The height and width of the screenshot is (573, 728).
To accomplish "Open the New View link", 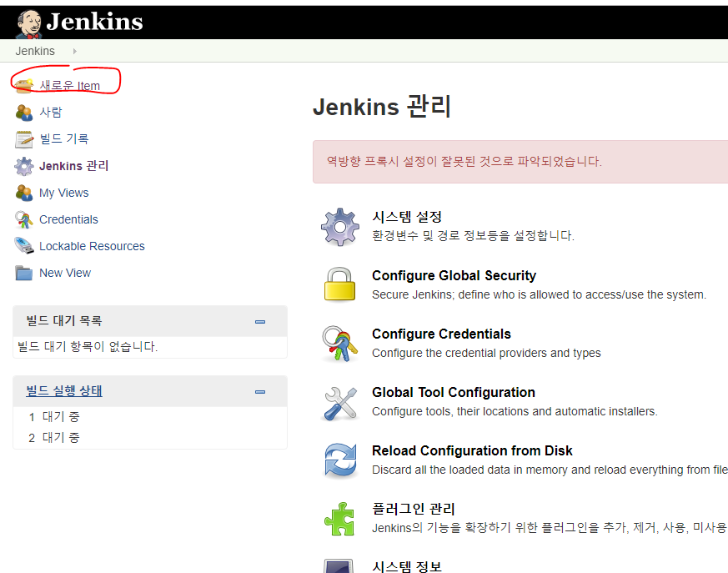I will pyautogui.click(x=65, y=273).
